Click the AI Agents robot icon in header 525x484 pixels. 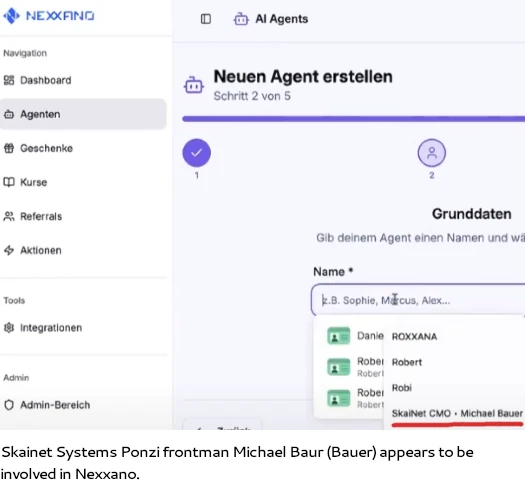click(x=241, y=19)
